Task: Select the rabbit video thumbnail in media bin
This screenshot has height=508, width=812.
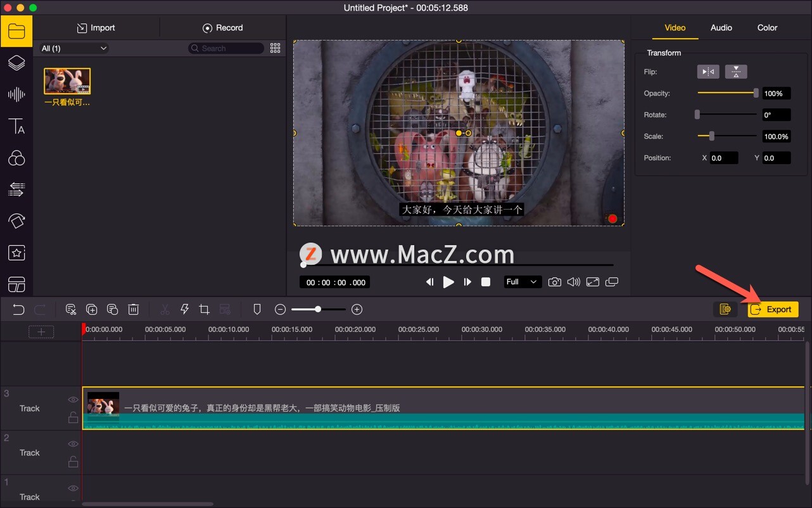Action: click(x=67, y=81)
